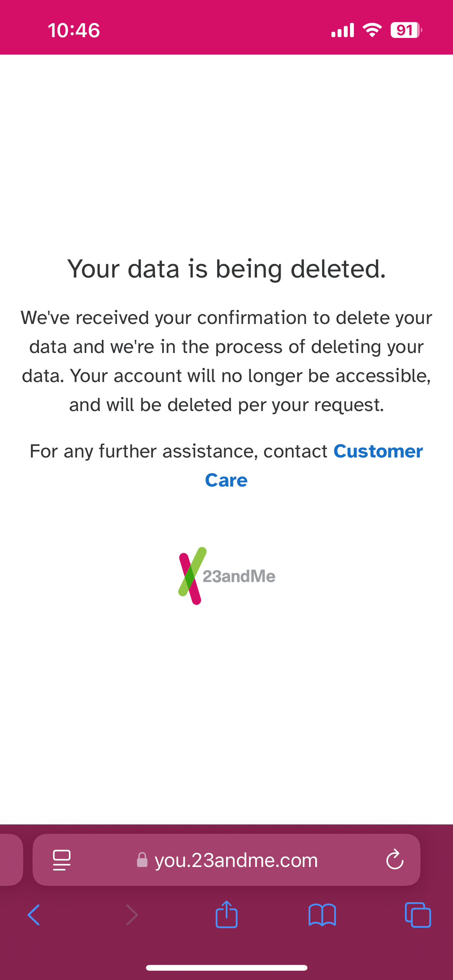The height and width of the screenshot is (980, 453).
Task: Tap the forward navigation arrow
Action: (132, 915)
